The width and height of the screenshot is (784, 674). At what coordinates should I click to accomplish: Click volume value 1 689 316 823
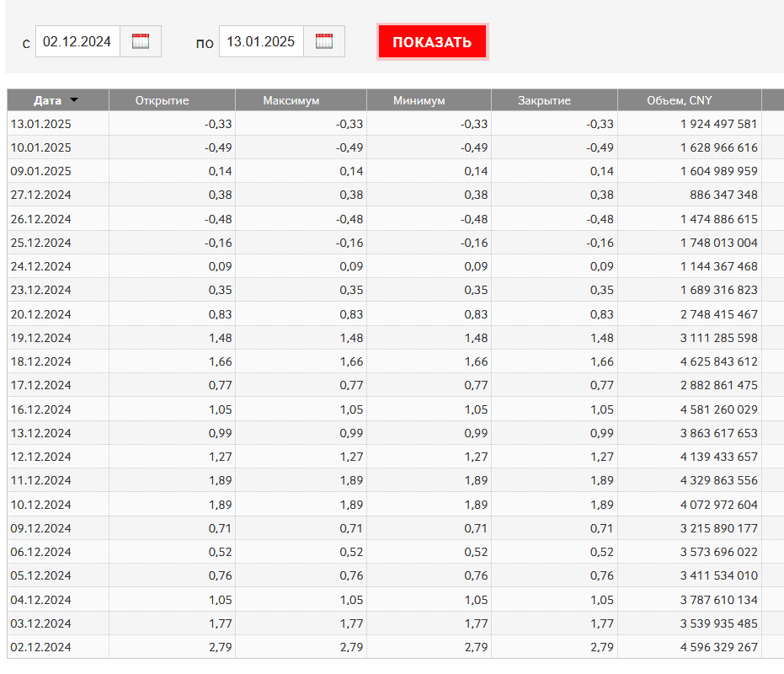718,290
